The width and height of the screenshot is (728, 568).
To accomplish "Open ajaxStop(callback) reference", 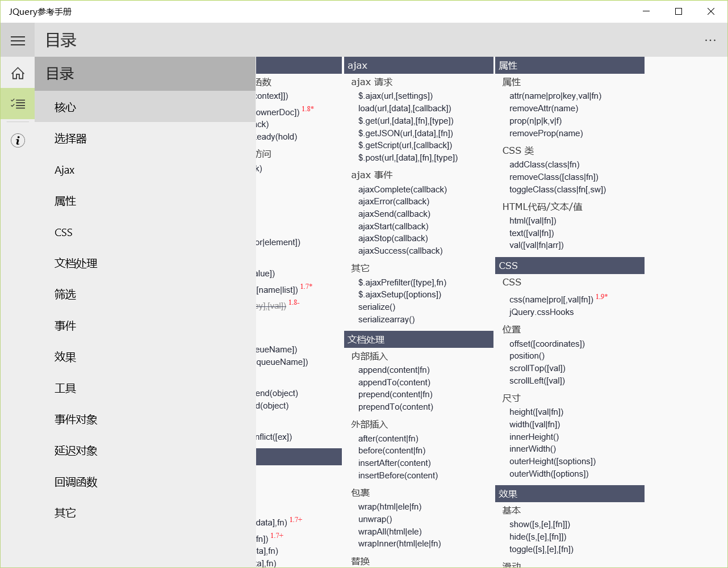I will pos(393,238).
